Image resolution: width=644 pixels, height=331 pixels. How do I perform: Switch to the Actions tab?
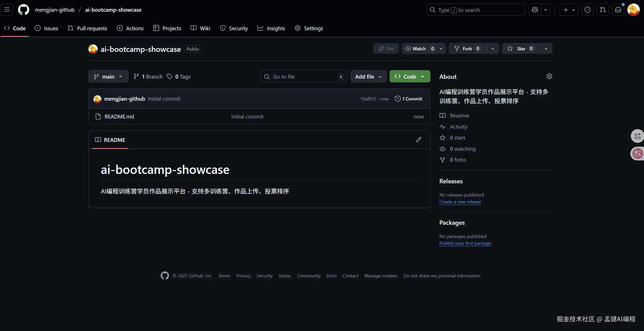click(130, 28)
